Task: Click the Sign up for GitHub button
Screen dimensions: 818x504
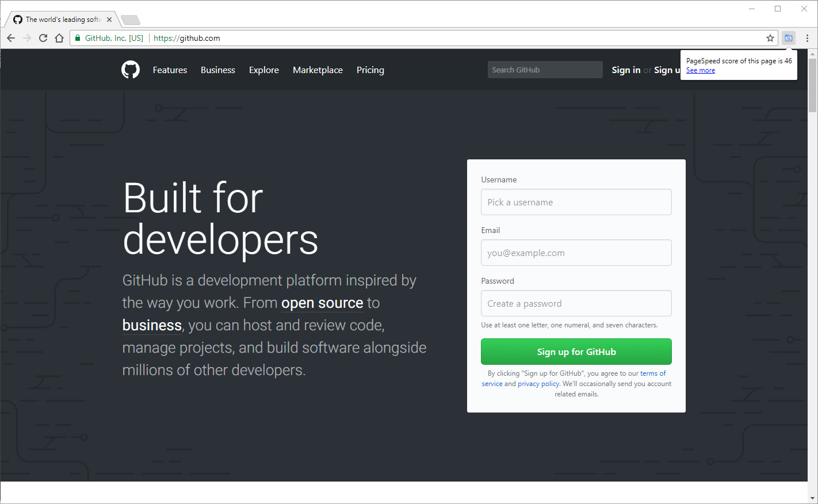Action: (576, 352)
